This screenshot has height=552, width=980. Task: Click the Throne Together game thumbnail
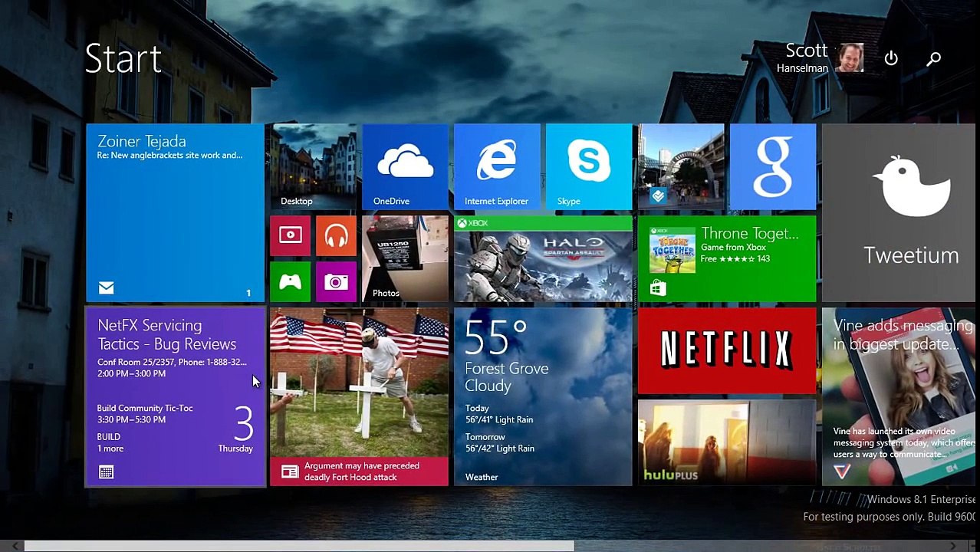click(673, 251)
